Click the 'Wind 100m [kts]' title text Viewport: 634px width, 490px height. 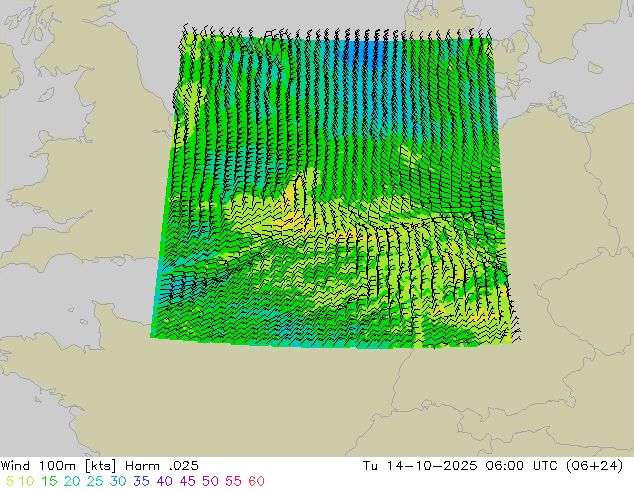pyautogui.click(x=58, y=466)
